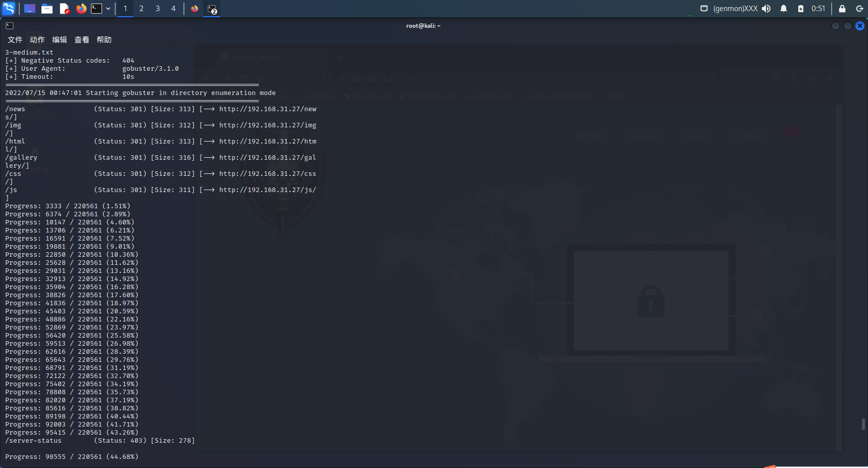Click the gobuster start timestamp line

(x=140, y=93)
